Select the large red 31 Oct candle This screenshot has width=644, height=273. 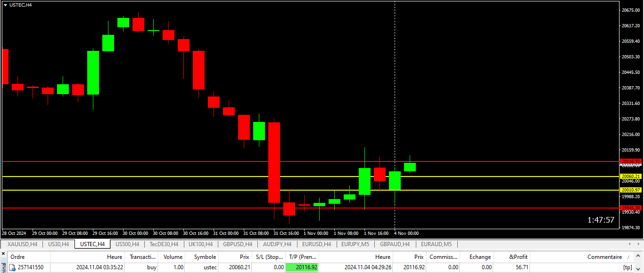point(274,162)
